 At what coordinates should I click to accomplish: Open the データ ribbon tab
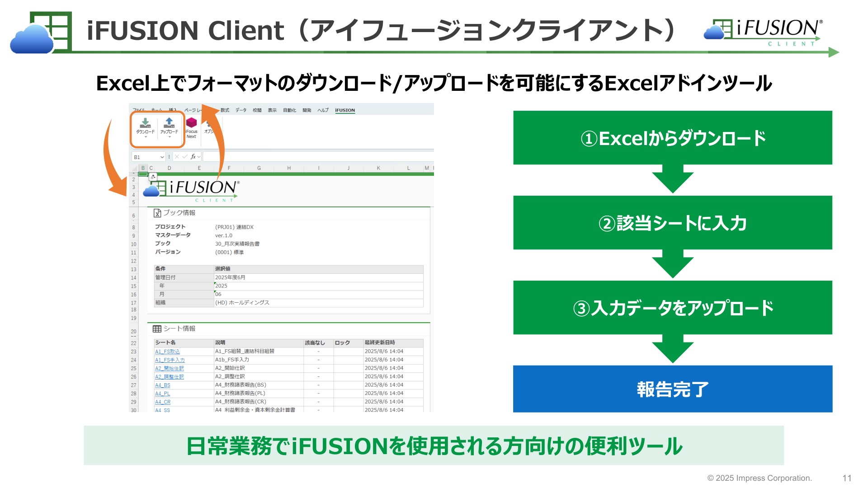click(x=241, y=110)
